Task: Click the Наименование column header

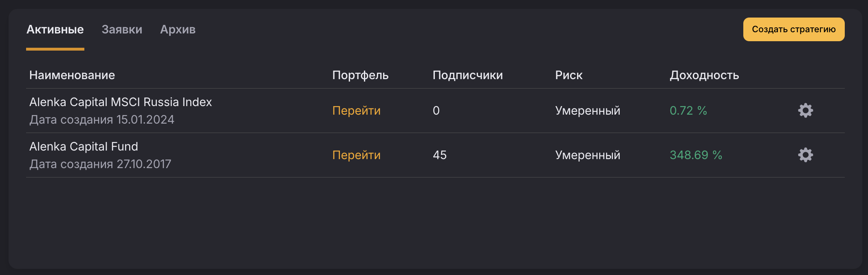Action: pos(72,75)
